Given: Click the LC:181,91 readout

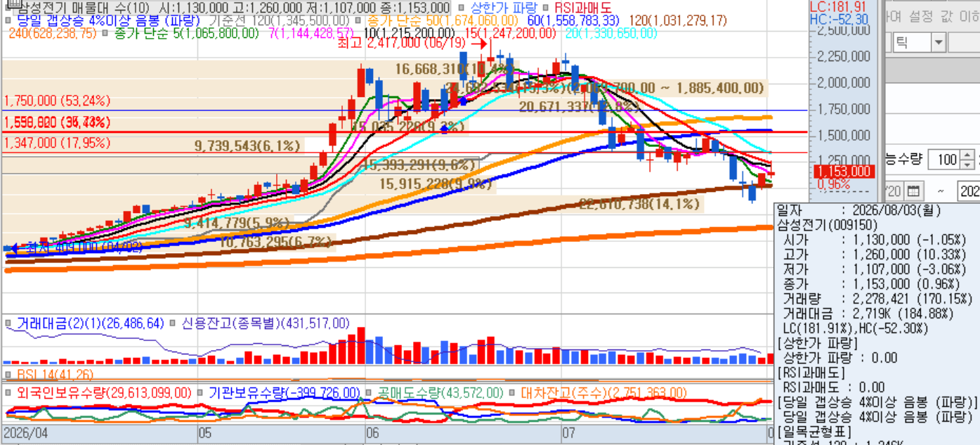Looking at the screenshot, I should (838, 6).
